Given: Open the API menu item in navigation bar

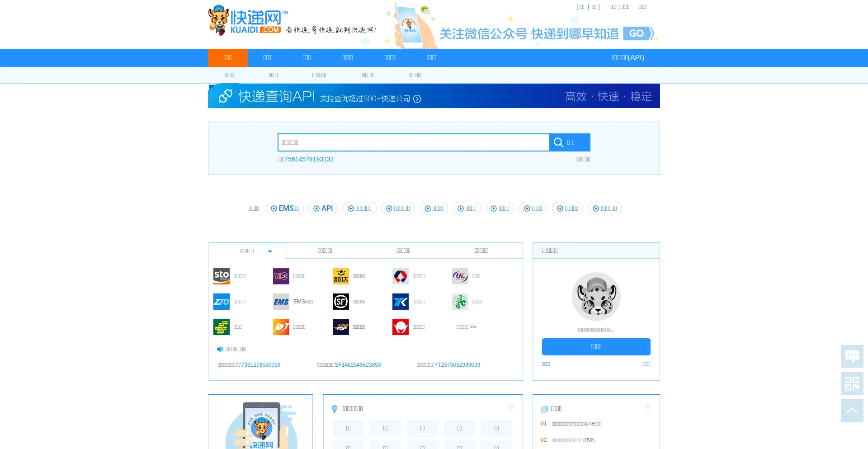Looking at the screenshot, I should click(x=627, y=58).
